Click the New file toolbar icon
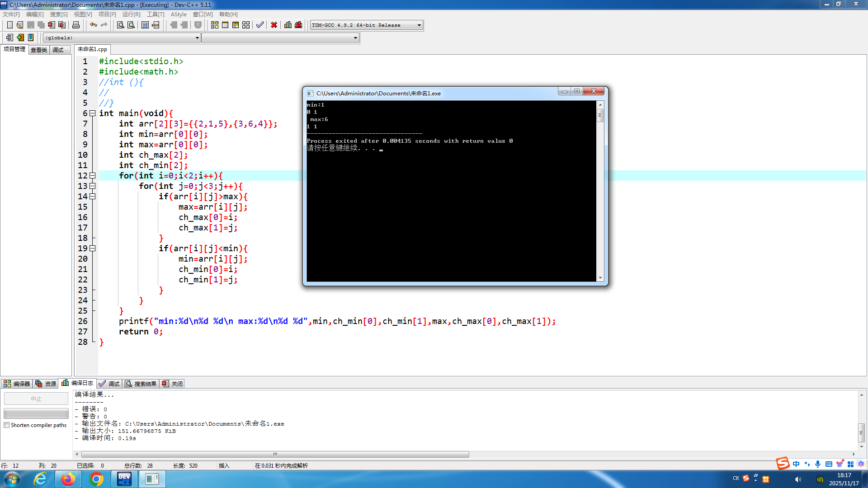 point(9,25)
